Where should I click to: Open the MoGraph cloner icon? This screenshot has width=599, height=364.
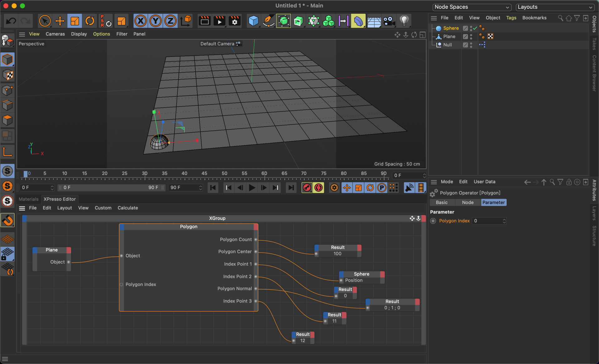[x=328, y=21]
